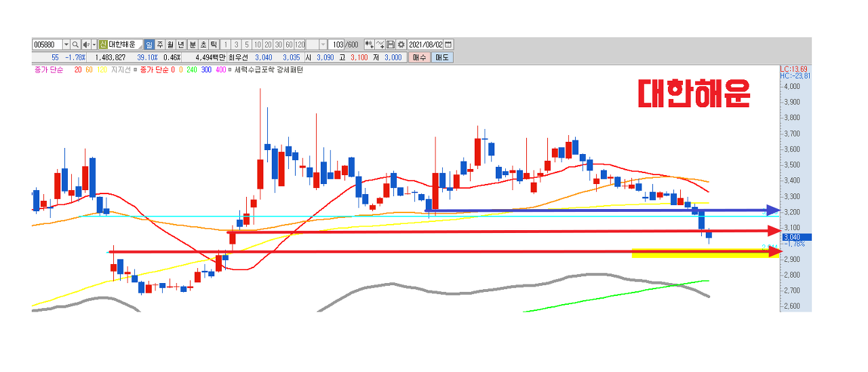Screen dimensions: 868x372
Task: Select the daily 일 chart period
Action: coord(149,44)
